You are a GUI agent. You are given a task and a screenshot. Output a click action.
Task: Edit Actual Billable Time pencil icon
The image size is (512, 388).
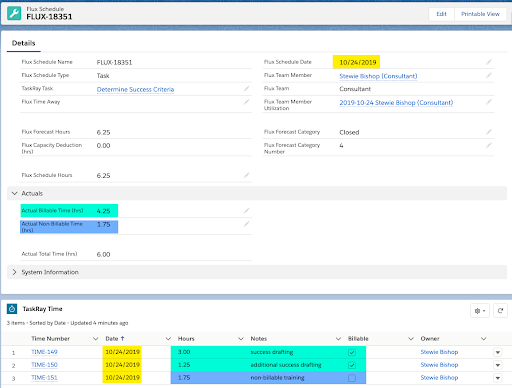[246, 211]
